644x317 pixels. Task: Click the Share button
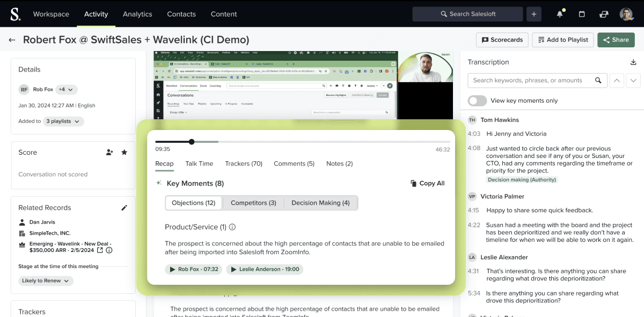[615, 40]
